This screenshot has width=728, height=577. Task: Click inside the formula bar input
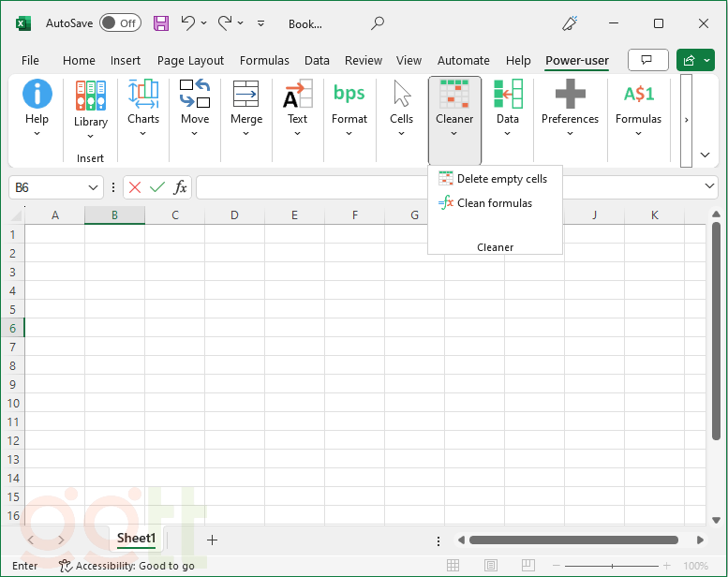450,187
